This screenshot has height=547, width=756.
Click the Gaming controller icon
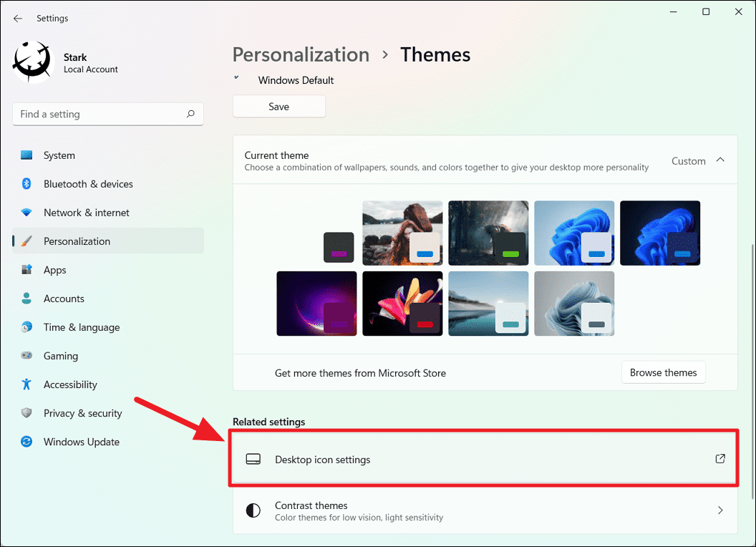[x=26, y=356]
